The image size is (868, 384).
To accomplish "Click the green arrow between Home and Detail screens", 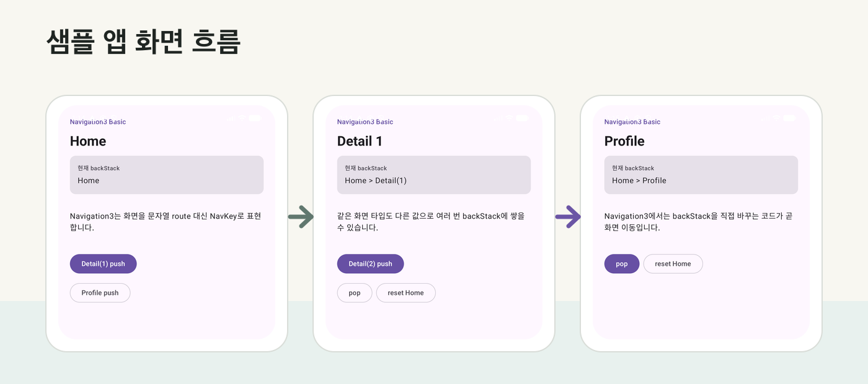I will (x=301, y=216).
